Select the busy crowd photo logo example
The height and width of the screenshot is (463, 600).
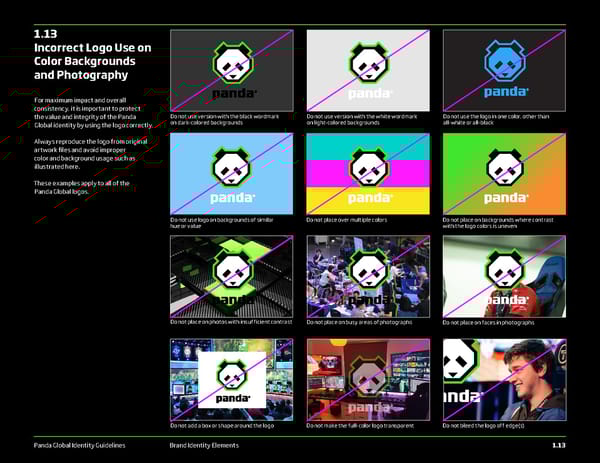(x=368, y=277)
